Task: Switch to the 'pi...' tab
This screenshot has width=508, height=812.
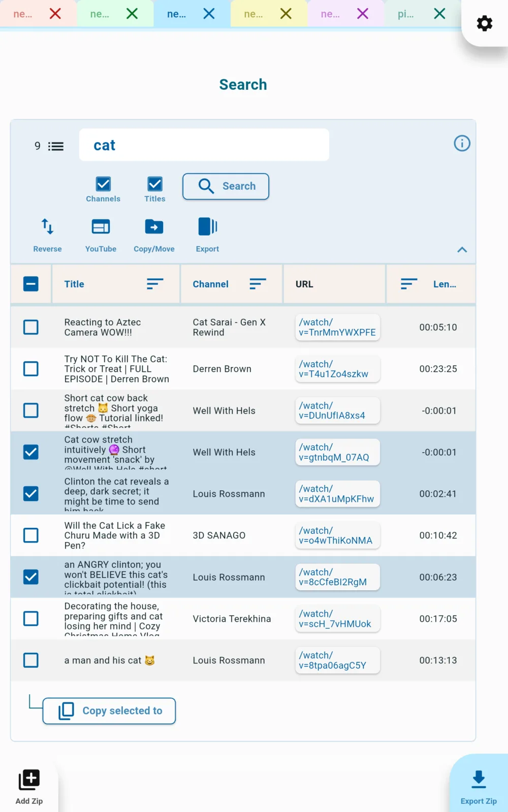Action: 405,14
